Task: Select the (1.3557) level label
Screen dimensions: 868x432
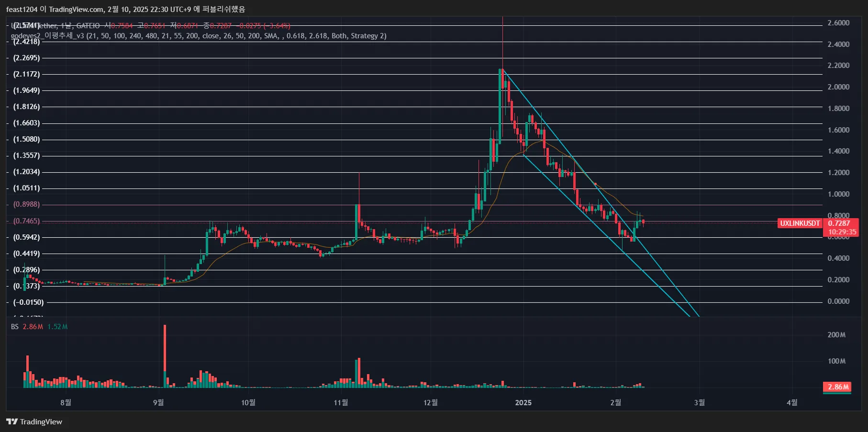Action: point(26,155)
